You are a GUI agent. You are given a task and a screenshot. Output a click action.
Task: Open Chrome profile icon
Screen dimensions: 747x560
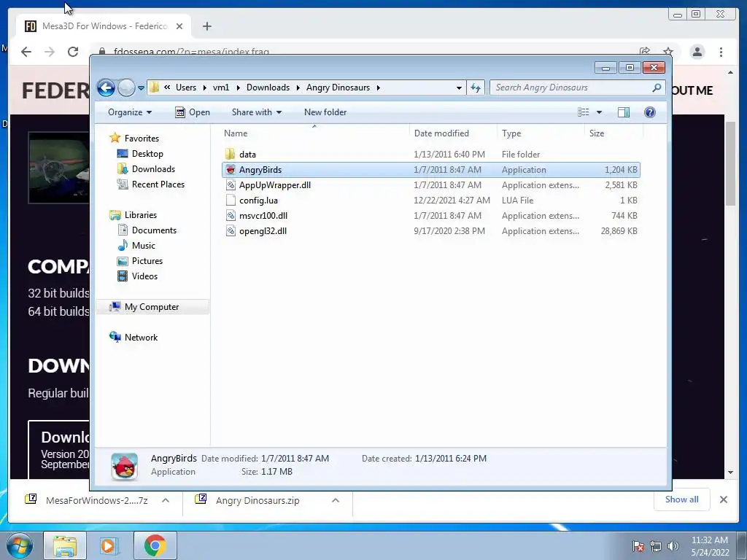pyautogui.click(x=697, y=52)
